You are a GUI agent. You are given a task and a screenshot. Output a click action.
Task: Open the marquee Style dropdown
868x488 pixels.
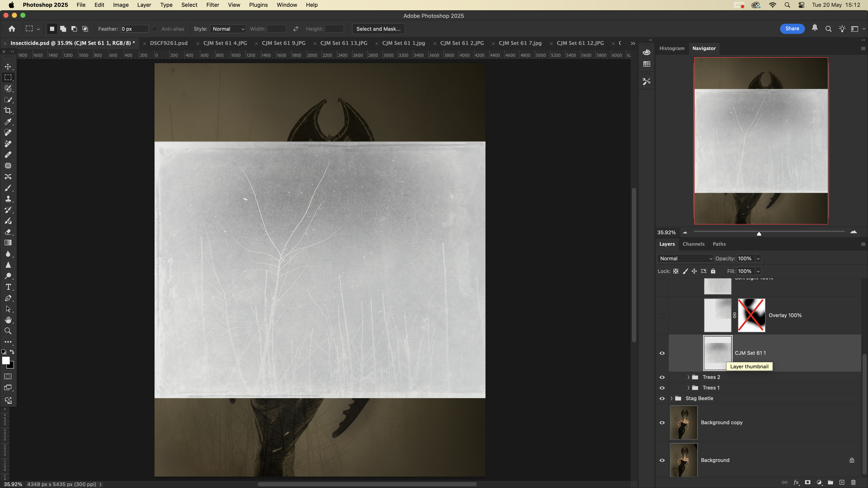click(x=228, y=29)
